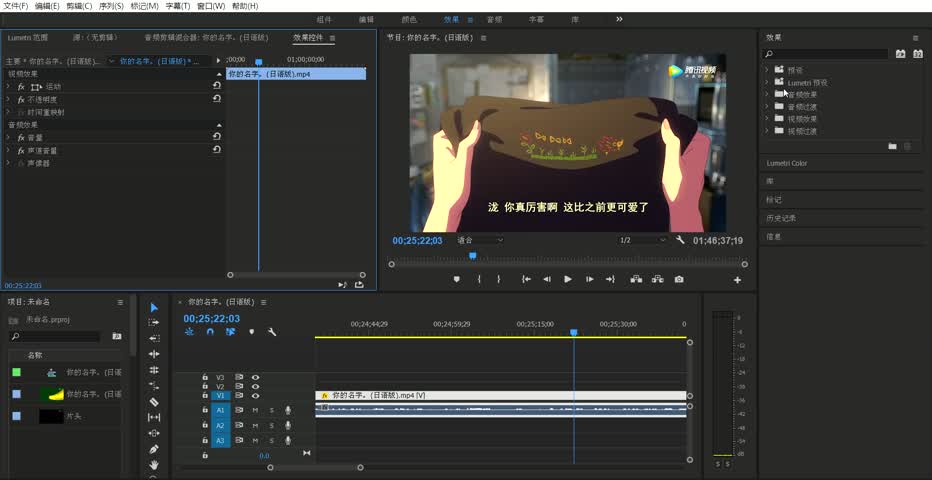Add marker in timeline header
Viewport: 932px width, 480px height.
click(x=251, y=332)
